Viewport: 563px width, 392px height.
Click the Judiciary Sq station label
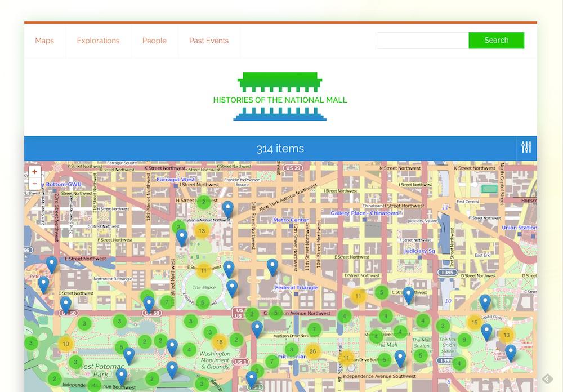[x=419, y=251]
